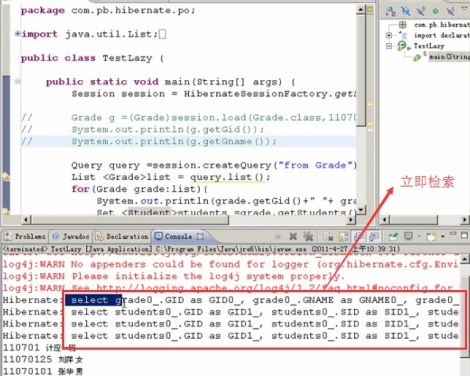The width and height of the screenshot is (470, 376).
Task: Click the Display Selected Console monitor icon
Action: click(x=408, y=236)
